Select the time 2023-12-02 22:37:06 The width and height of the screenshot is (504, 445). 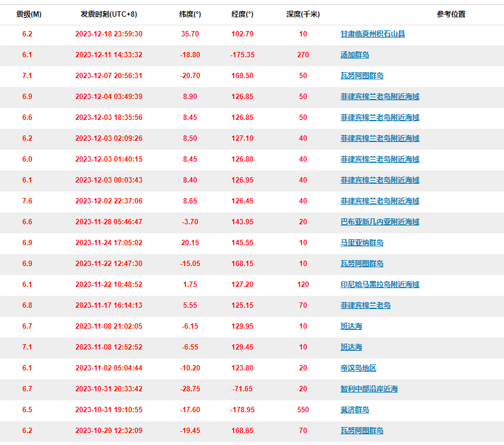109,201
